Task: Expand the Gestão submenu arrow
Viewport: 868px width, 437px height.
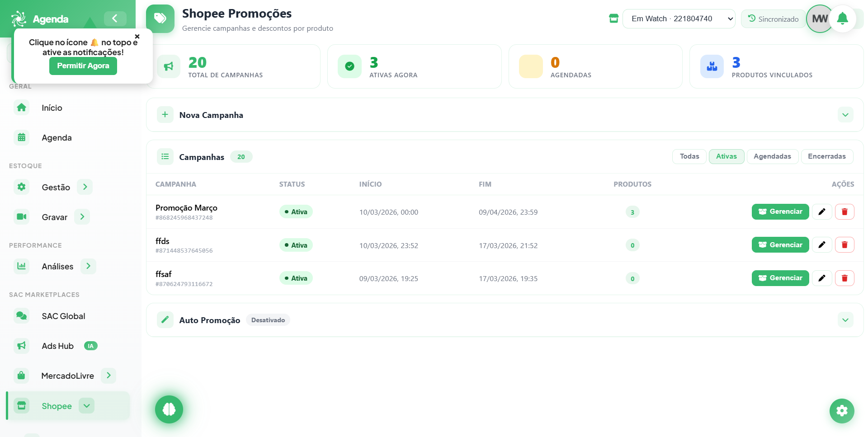Action: (x=85, y=187)
